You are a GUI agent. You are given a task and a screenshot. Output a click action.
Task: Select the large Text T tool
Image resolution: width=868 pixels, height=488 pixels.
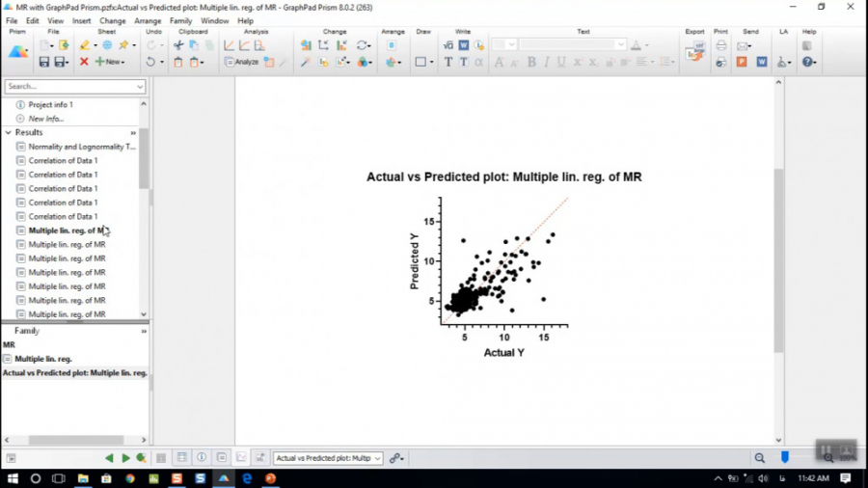click(448, 62)
